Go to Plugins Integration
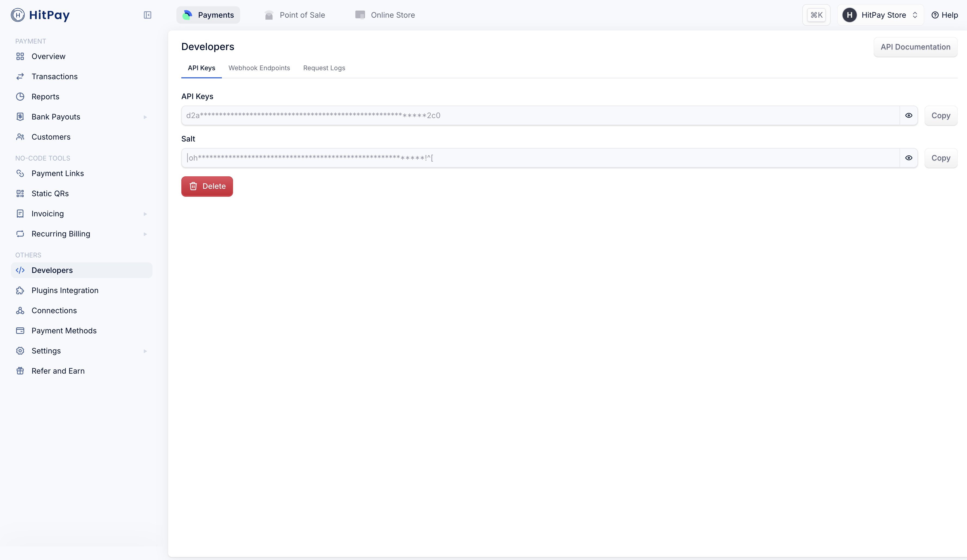Viewport: 967px width, 560px height. [x=65, y=290]
